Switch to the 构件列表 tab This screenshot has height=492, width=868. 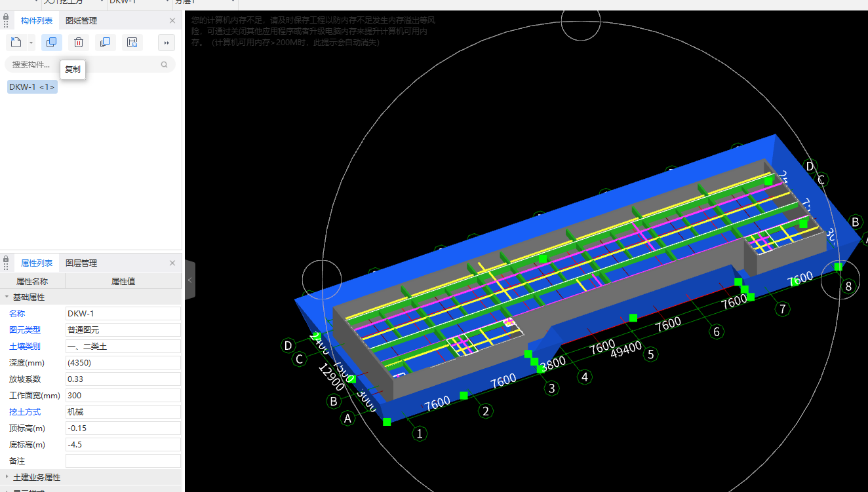pyautogui.click(x=37, y=20)
